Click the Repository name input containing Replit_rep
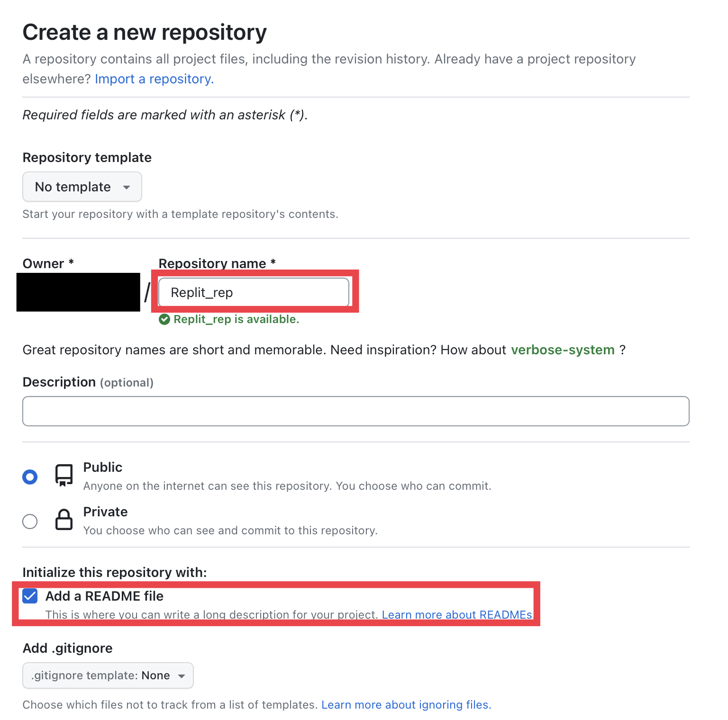The height and width of the screenshot is (720, 728). [x=253, y=292]
